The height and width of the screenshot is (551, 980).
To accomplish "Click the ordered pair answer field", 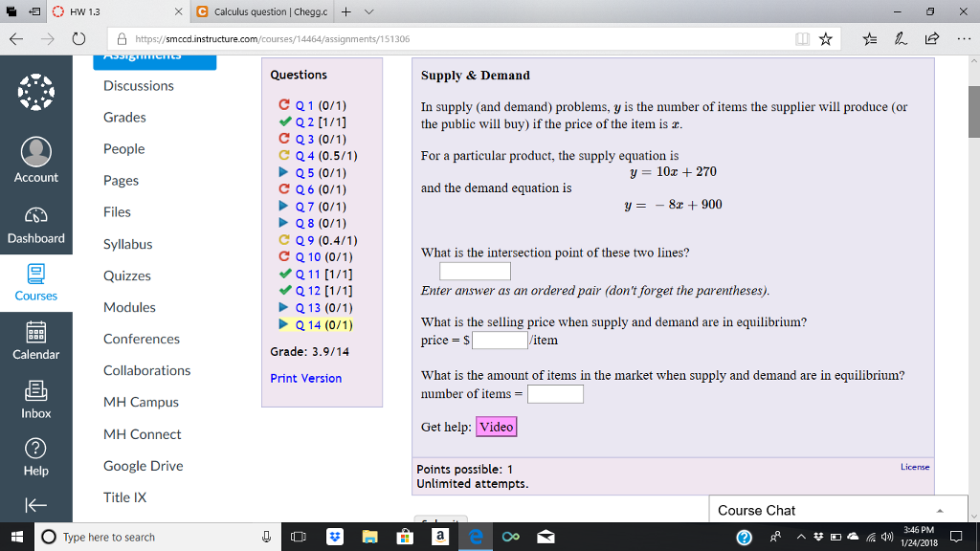I will coord(475,271).
